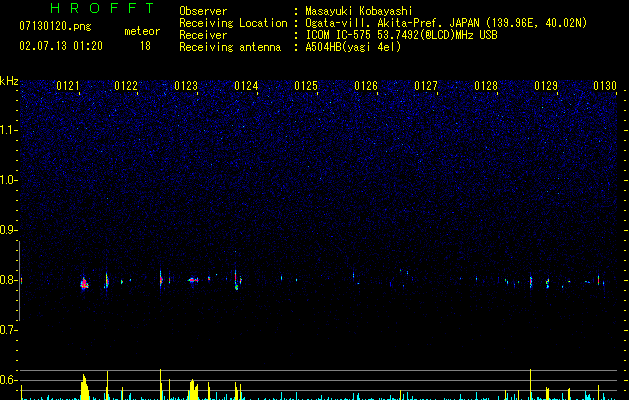629x400 pixels.
Task: Click the A504HB(yagi 4el) antenna value
Action: coord(353,47)
